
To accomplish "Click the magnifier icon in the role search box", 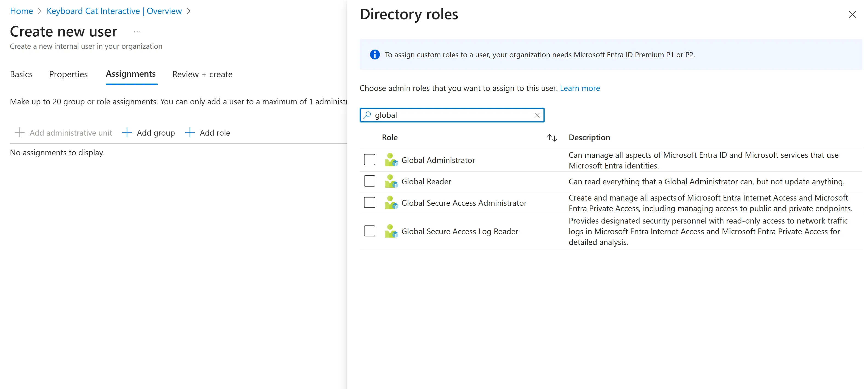I will point(367,115).
